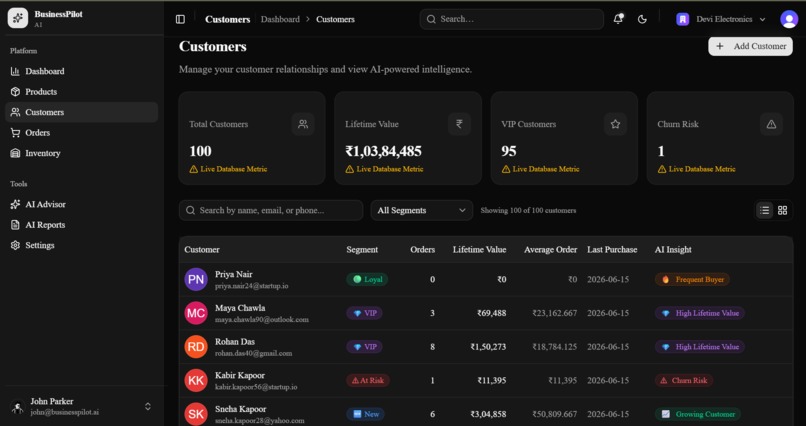
Task: Click the Lifetime Value column header
Action: coord(479,250)
